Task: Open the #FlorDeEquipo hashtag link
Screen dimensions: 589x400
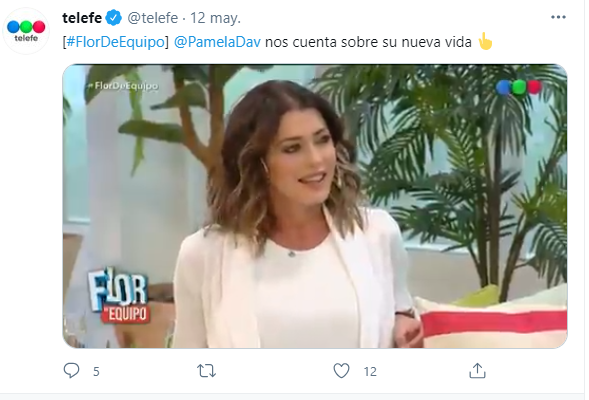Action: click(115, 42)
